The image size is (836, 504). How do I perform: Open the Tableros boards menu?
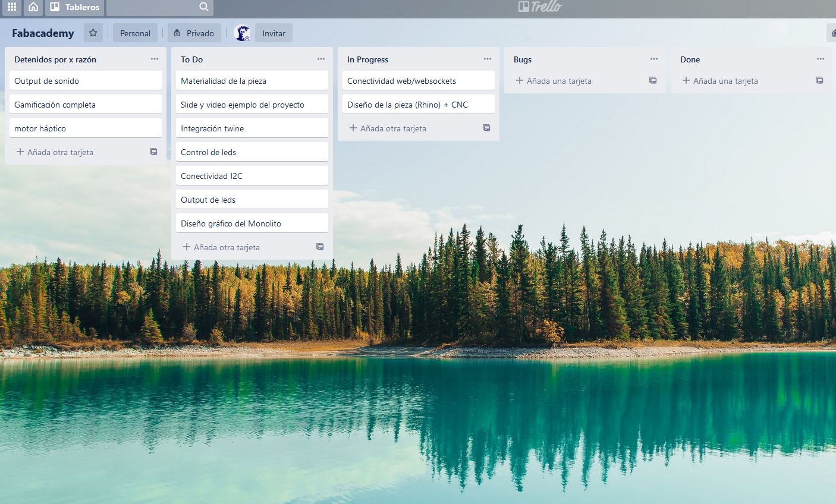pos(74,7)
